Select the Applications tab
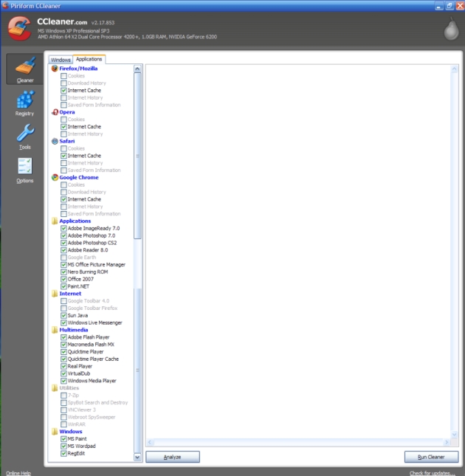The width and height of the screenshot is (465, 476). click(89, 59)
